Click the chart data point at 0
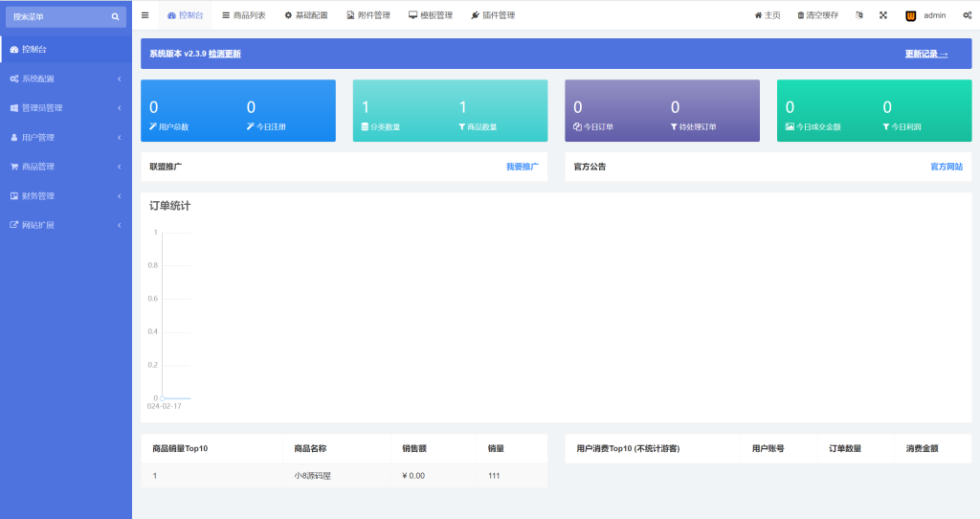This screenshot has width=980, height=519. 163,398
